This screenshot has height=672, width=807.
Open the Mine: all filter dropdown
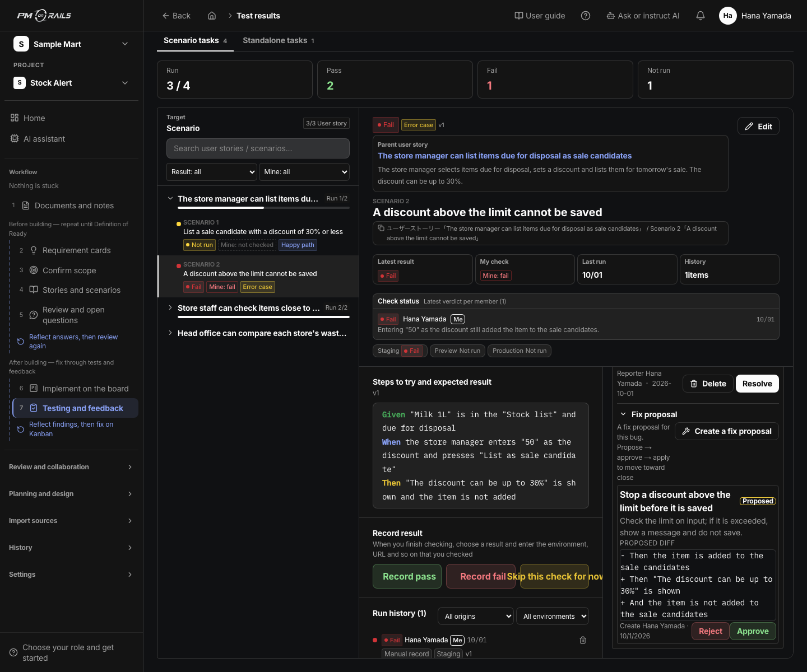[x=304, y=172]
